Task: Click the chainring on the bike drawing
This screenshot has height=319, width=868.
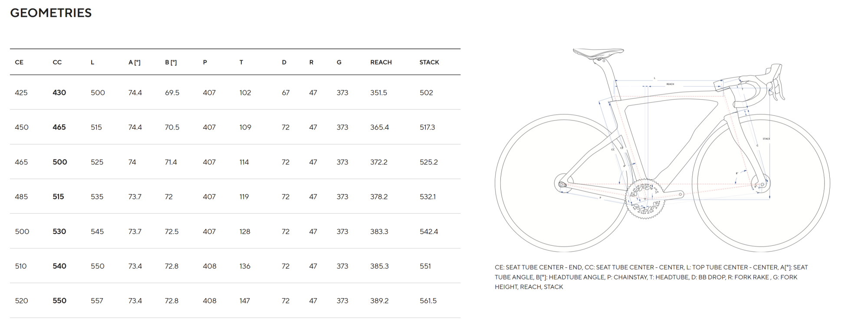Action: point(644,199)
